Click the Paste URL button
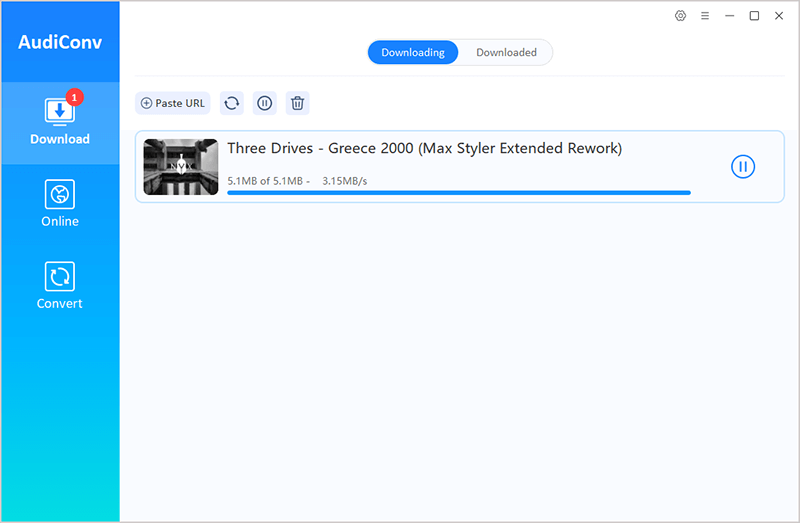 tap(172, 103)
